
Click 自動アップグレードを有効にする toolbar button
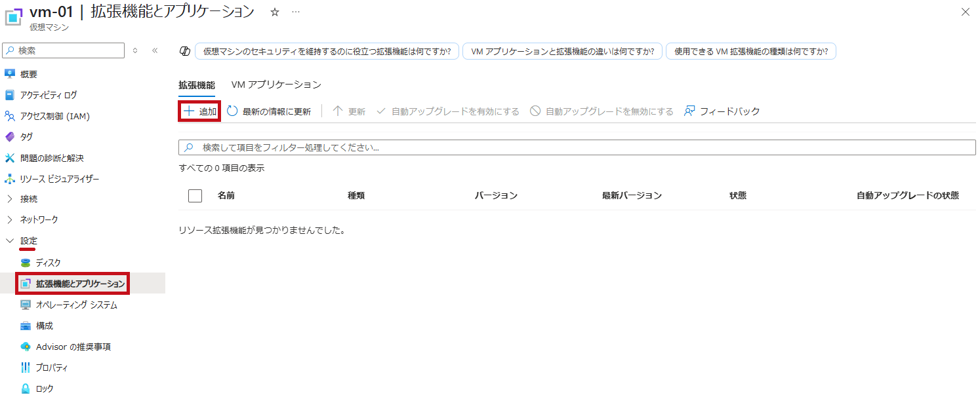point(447,111)
